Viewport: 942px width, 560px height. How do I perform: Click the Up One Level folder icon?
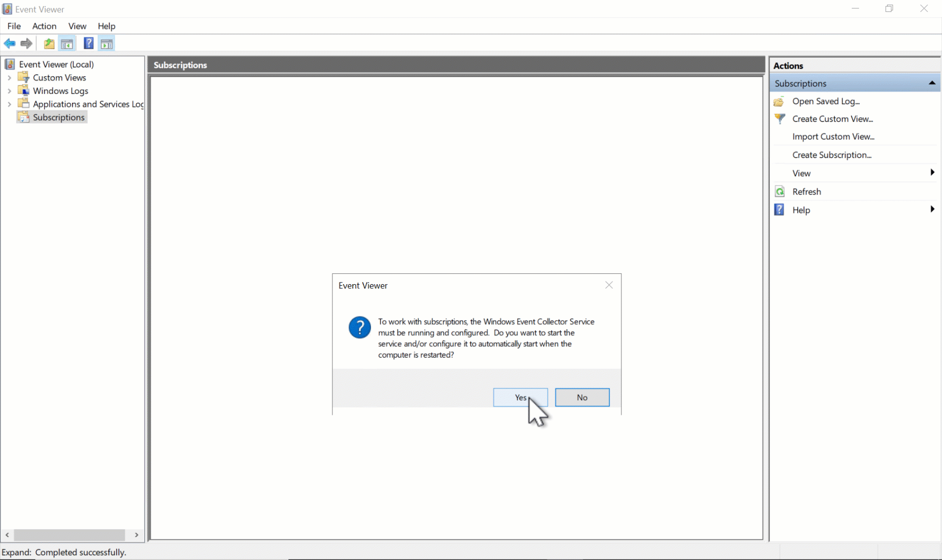49,44
